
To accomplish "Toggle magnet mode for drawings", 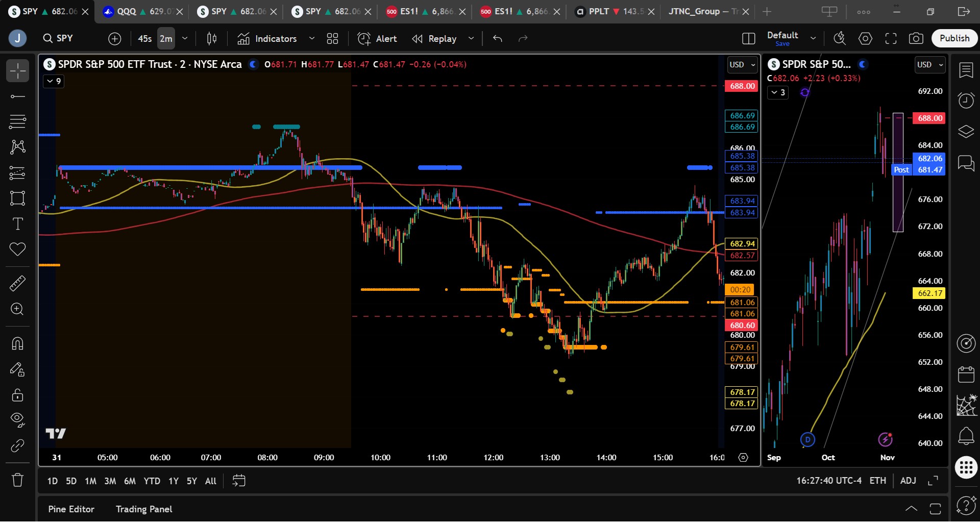I will pyautogui.click(x=17, y=343).
